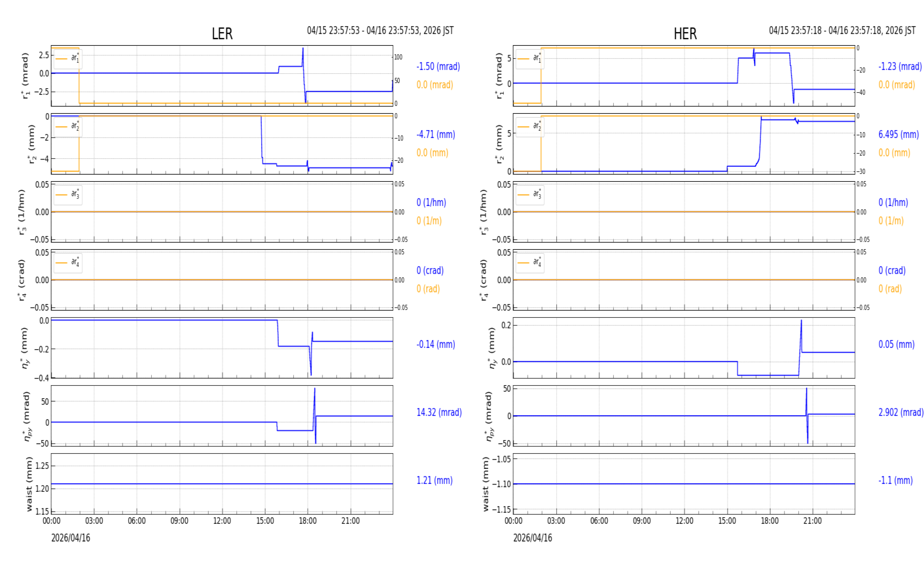Click the orange 0 (1/m) value in LER

pyautogui.click(x=429, y=221)
